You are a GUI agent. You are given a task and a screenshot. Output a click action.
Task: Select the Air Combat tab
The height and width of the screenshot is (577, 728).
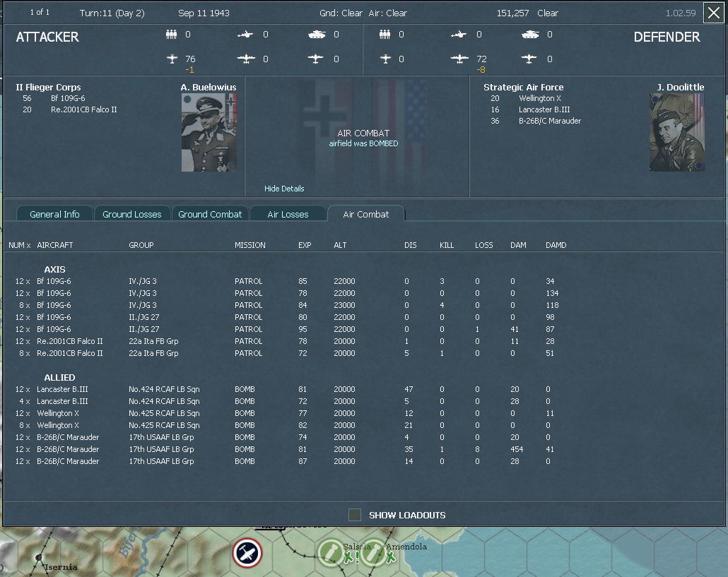click(x=366, y=213)
